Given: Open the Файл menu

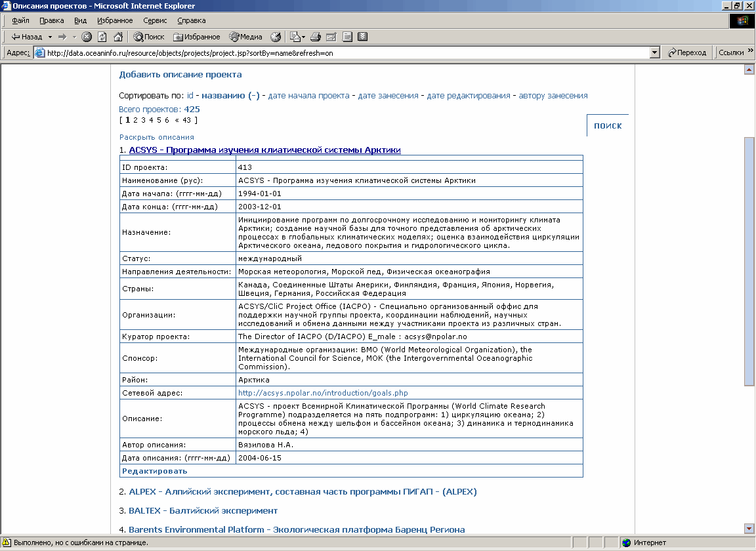Looking at the screenshot, I should (20, 20).
